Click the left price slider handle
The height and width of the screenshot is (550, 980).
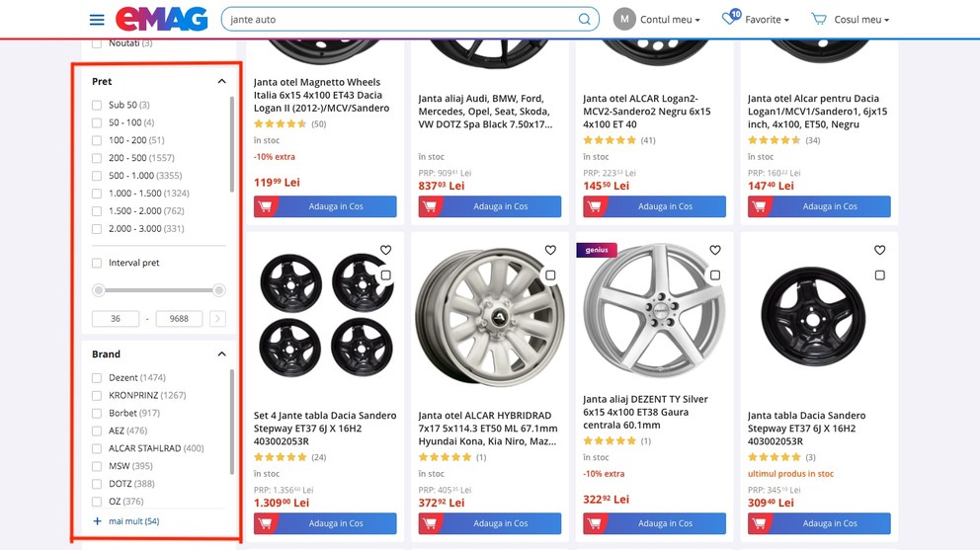click(98, 290)
